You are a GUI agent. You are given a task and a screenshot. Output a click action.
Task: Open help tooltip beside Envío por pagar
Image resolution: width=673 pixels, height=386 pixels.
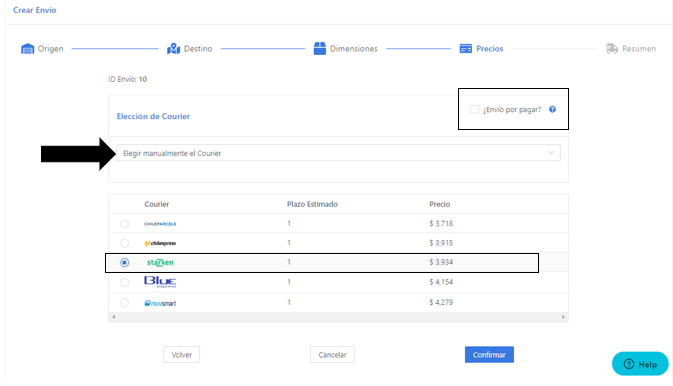tap(552, 109)
